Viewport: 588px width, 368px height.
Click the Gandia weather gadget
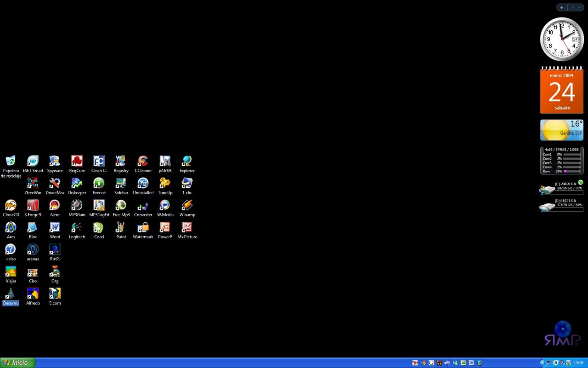(561, 130)
